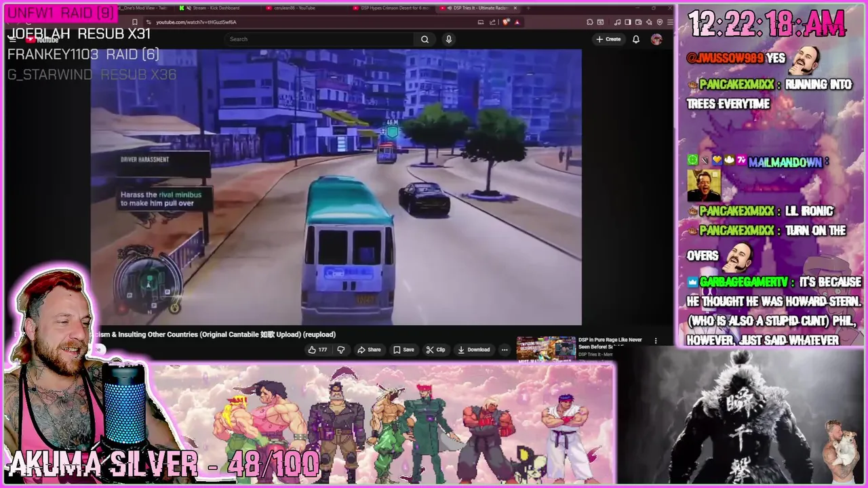
Task: Download the video
Action: point(473,350)
